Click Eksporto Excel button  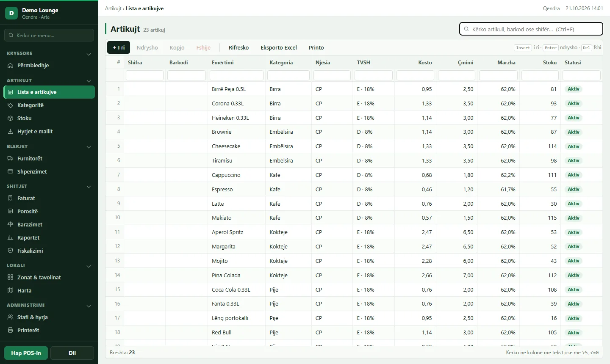pyautogui.click(x=279, y=48)
